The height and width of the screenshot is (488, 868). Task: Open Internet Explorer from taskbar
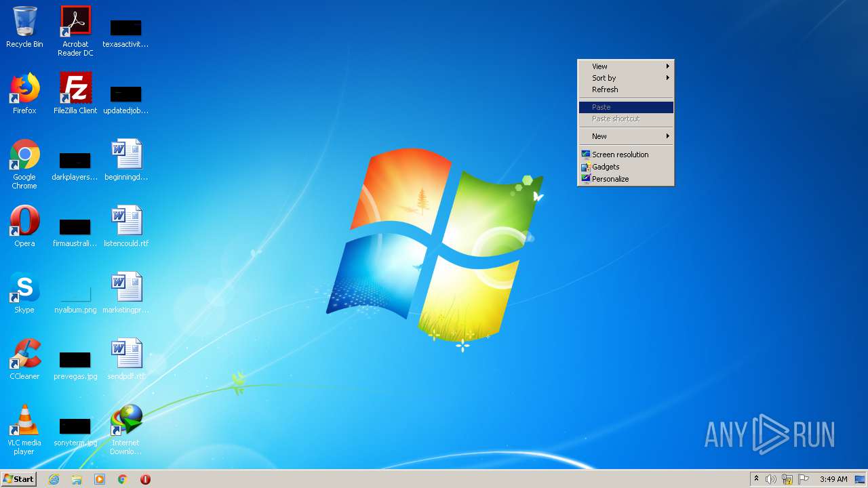coord(54,479)
